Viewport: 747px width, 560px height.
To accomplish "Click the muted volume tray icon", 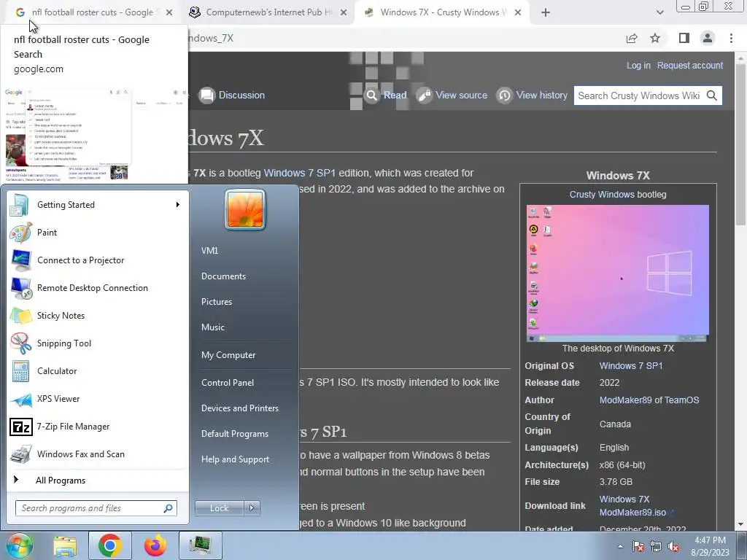I will pyautogui.click(x=673, y=547).
